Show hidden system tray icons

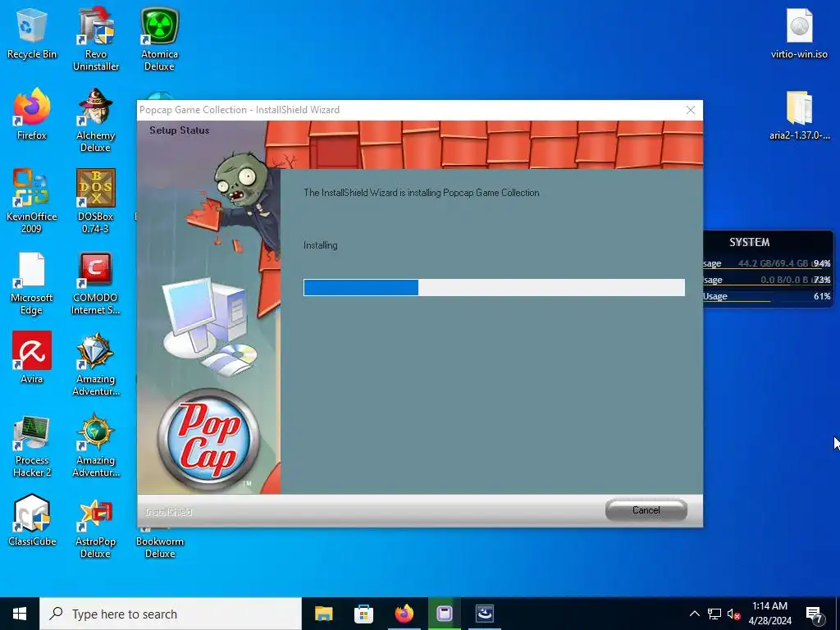tap(694, 614)
